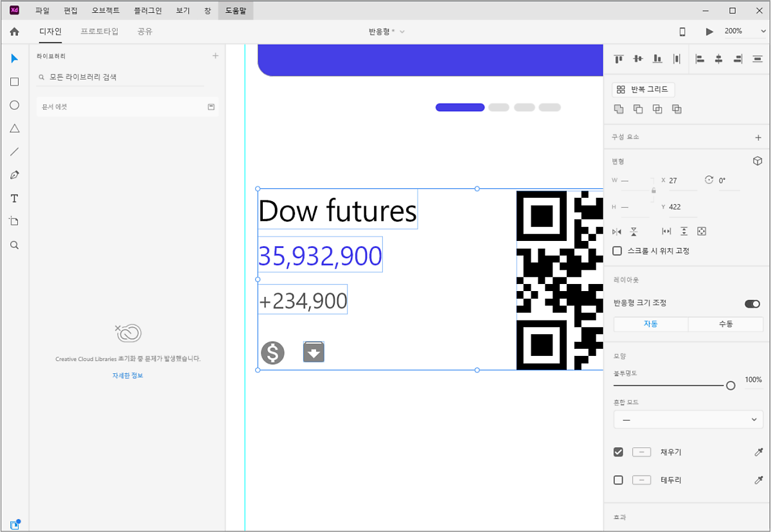Check the fix position when scrolling box

point(617,251)
